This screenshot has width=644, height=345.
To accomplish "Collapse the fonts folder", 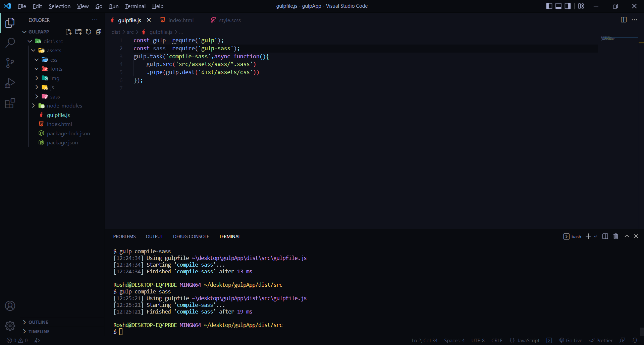I will (37, 69).
